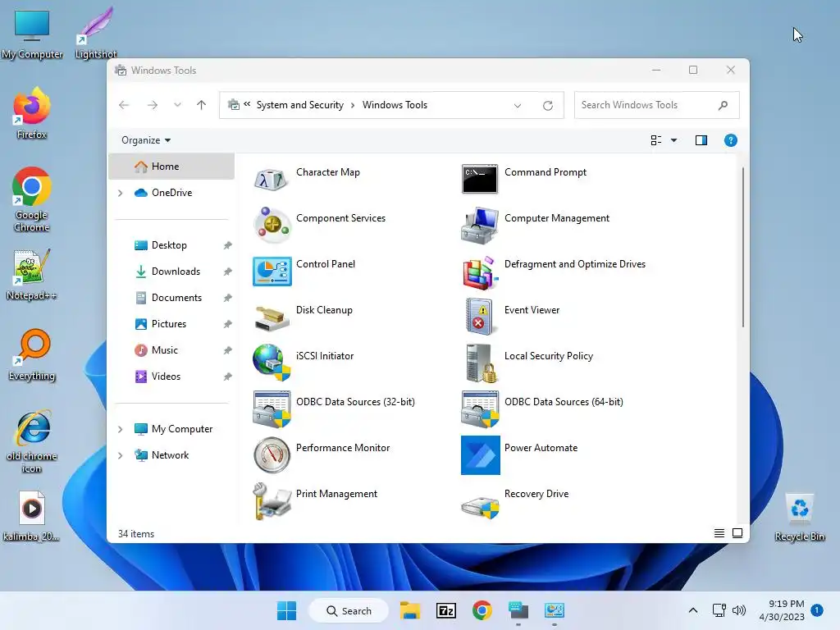Select the Firefox desktop shortcut
The width and height of the screenshot is (840, 630).
(32, 114)
